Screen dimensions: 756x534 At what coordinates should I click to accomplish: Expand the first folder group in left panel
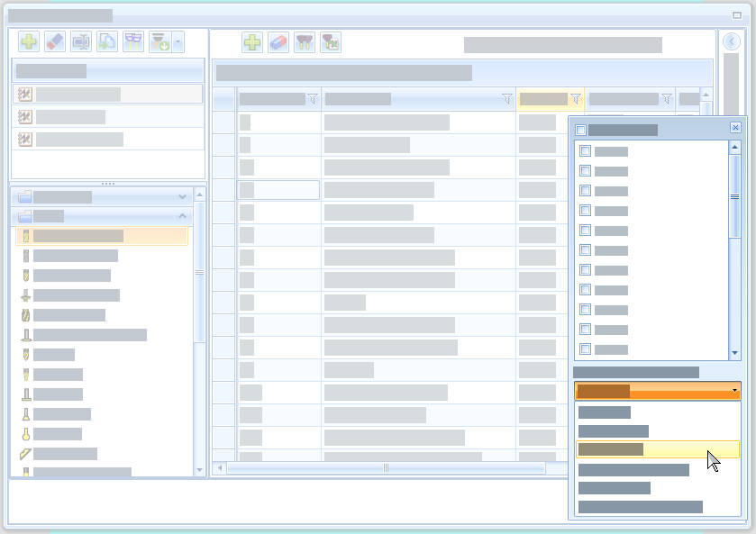[183, 196]
